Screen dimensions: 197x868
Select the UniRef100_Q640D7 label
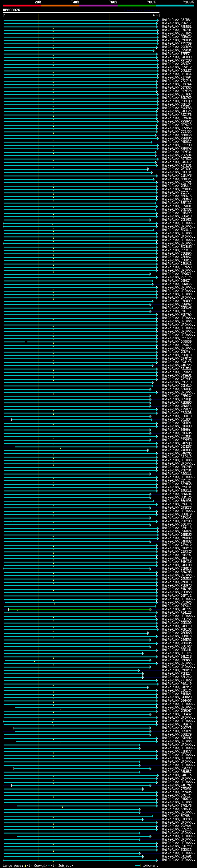tap(177, 701)
